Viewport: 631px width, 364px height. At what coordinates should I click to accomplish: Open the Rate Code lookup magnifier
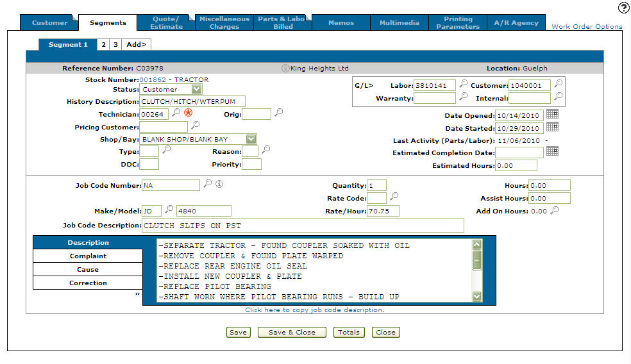[x=394, y=197]
